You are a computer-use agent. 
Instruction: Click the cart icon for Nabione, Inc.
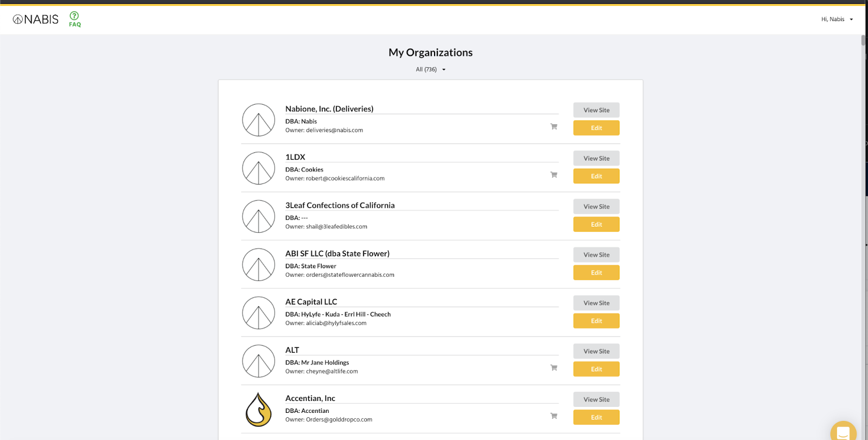[553, 126]
